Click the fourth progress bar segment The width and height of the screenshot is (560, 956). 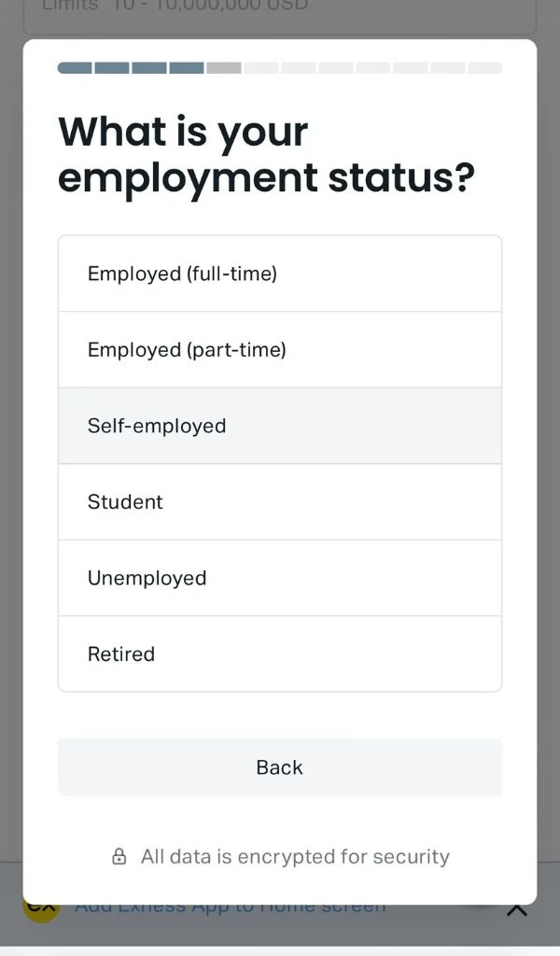pos(187,67)
